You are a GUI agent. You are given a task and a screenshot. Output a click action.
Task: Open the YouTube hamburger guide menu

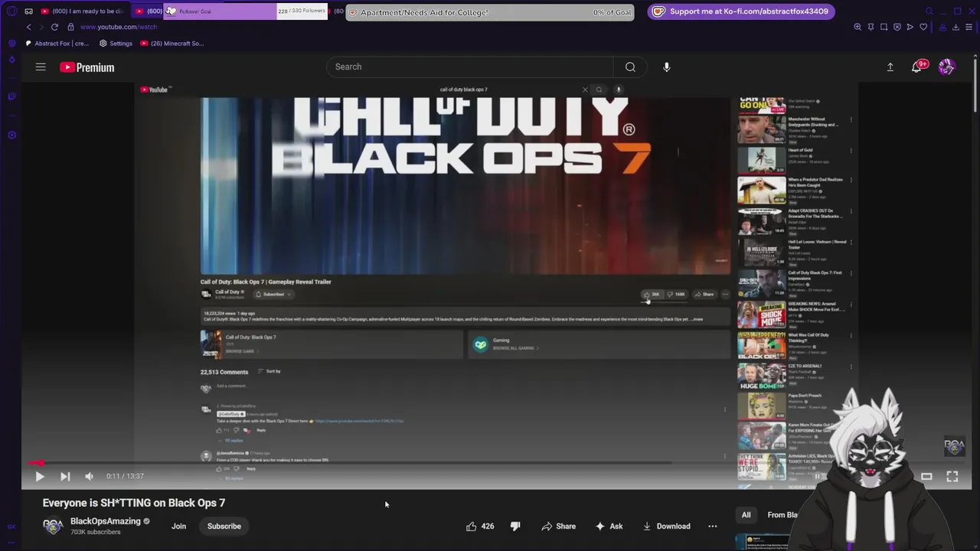[41, 67]
